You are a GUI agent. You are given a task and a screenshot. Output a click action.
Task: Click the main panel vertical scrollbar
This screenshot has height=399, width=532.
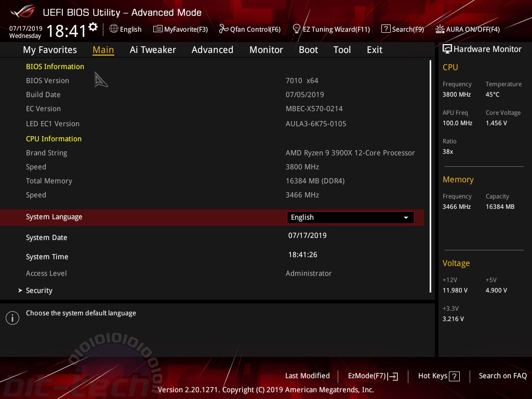tap(431, 177)
